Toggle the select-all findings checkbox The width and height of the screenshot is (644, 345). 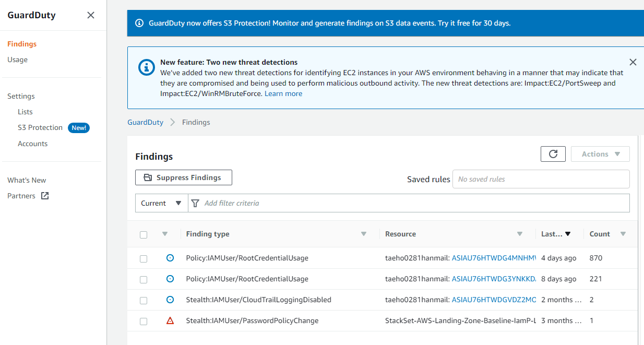(x=144, y=235)
